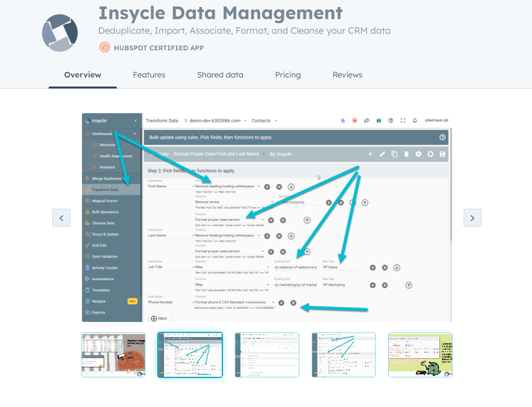Add a function on the Phone Number row
The width and height of the screenshot is (532, 407).
(281, 303)
